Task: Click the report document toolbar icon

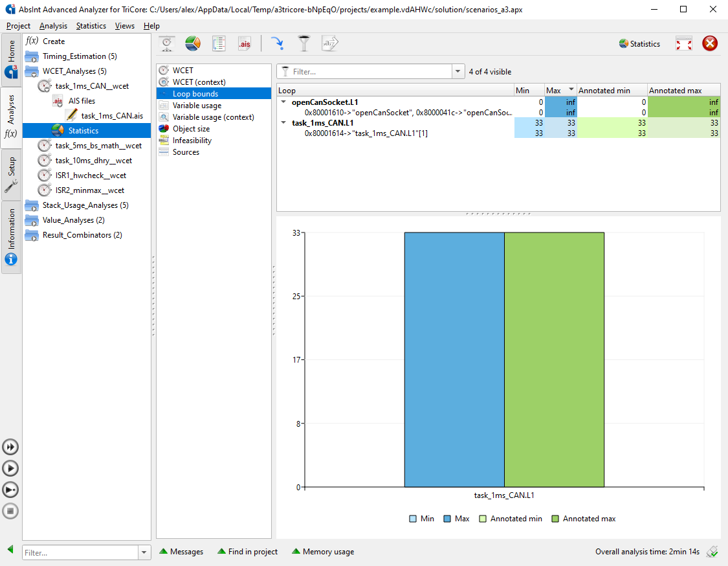Action: (x=219, y=43)
